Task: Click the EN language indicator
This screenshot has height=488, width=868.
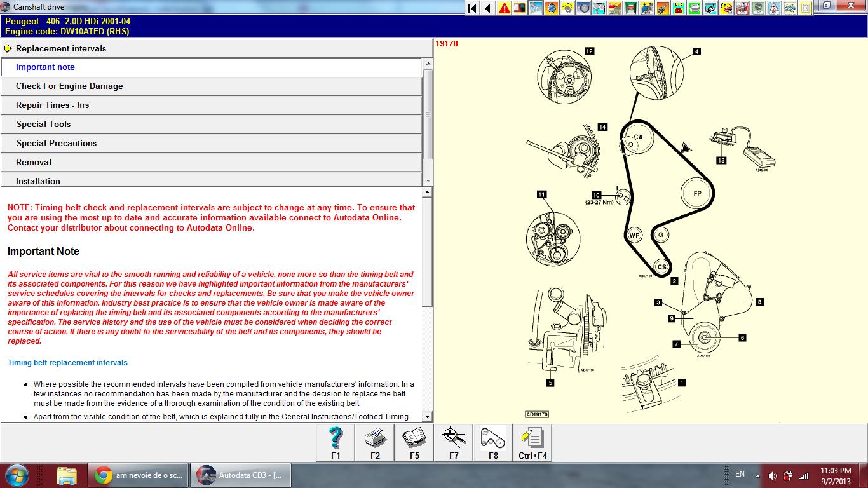Action: [740, 474]
